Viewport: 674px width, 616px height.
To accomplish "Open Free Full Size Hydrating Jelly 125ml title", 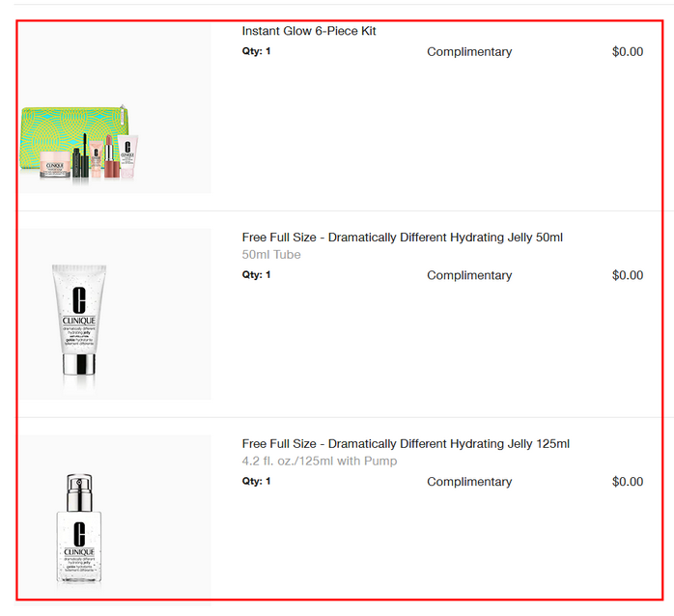I will tap(406, 443).
